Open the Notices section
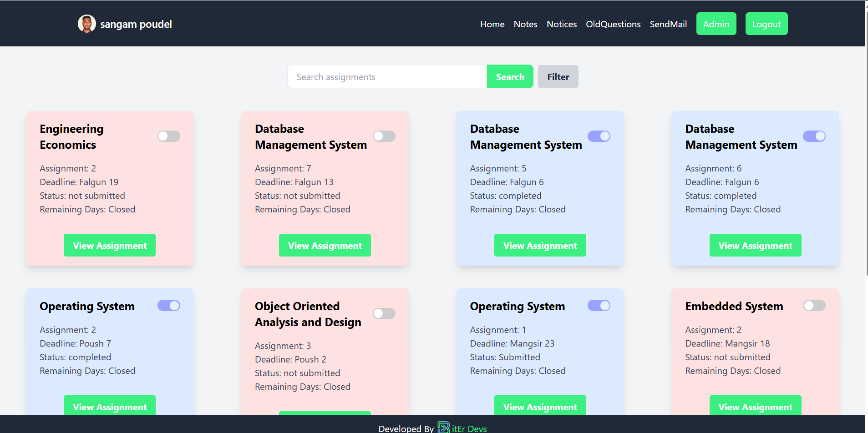This screenshot has width=868, height=433. pyautogui.click(x=561, y=24)
